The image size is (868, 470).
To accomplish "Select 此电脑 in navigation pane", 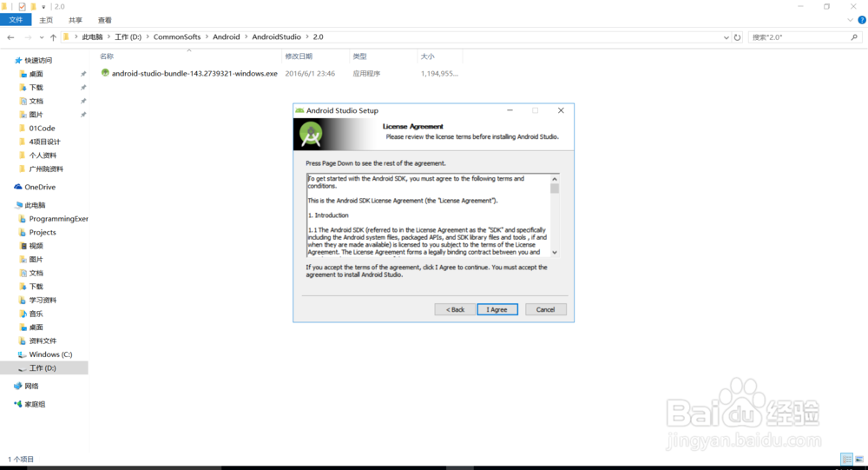I will (x=35, y=205).
